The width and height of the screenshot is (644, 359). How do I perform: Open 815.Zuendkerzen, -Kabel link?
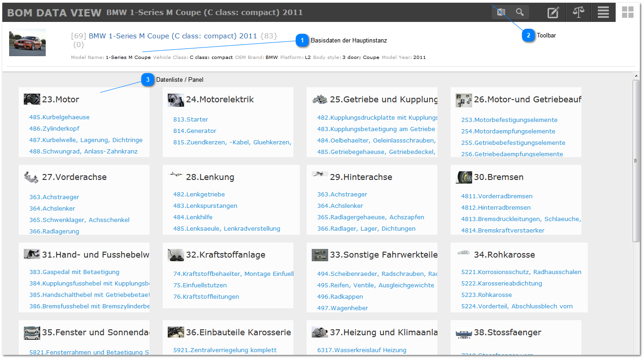(x=232, y=143)
